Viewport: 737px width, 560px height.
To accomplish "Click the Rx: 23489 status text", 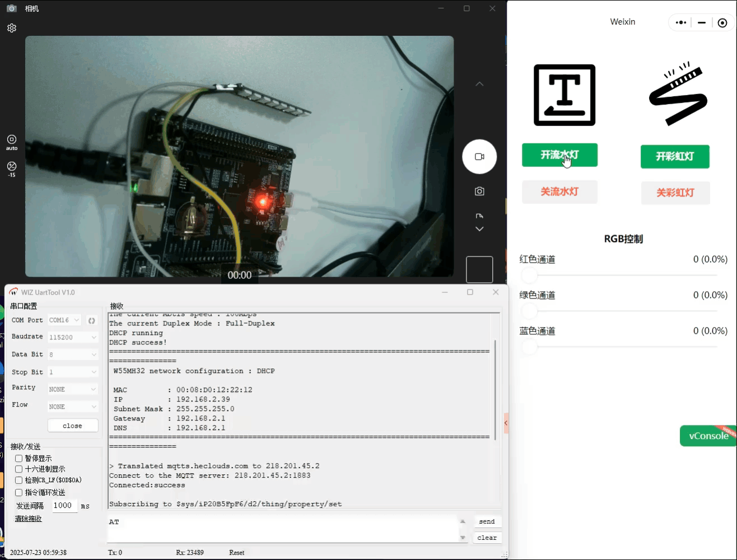I will point(190,553).
